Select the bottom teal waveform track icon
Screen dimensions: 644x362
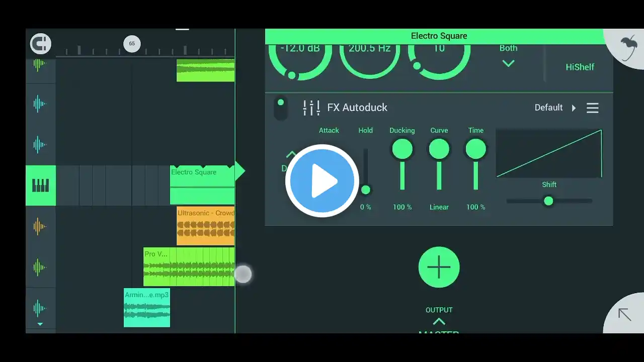(39, 308)
